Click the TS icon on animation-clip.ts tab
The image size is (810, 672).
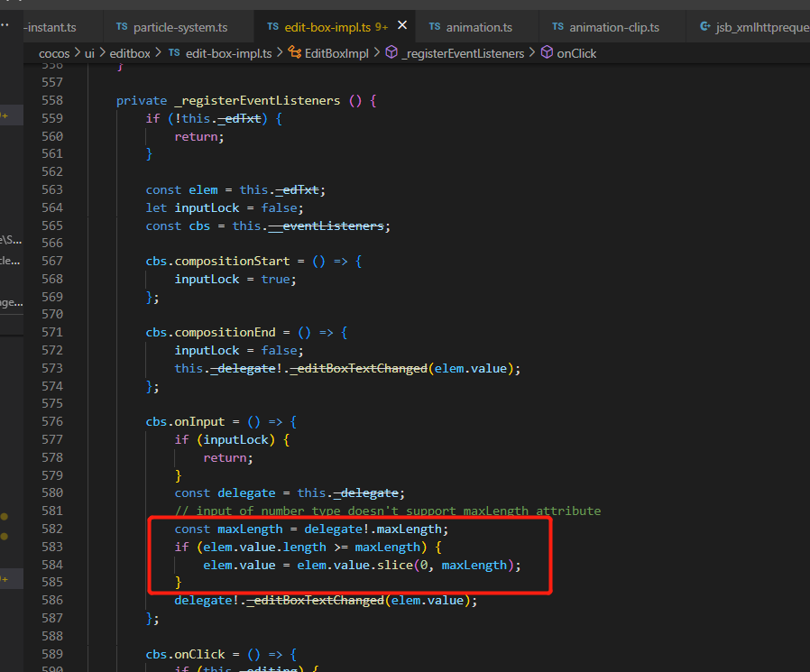click(557, 27)
